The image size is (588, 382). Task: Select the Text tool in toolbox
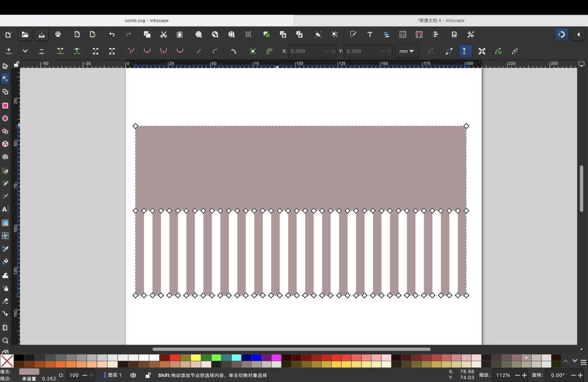[5, 209]
